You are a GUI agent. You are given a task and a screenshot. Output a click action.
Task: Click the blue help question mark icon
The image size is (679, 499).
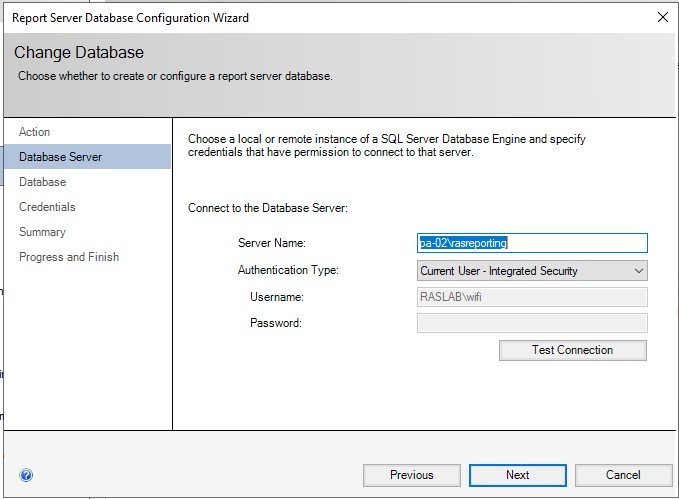click(26, 475)
